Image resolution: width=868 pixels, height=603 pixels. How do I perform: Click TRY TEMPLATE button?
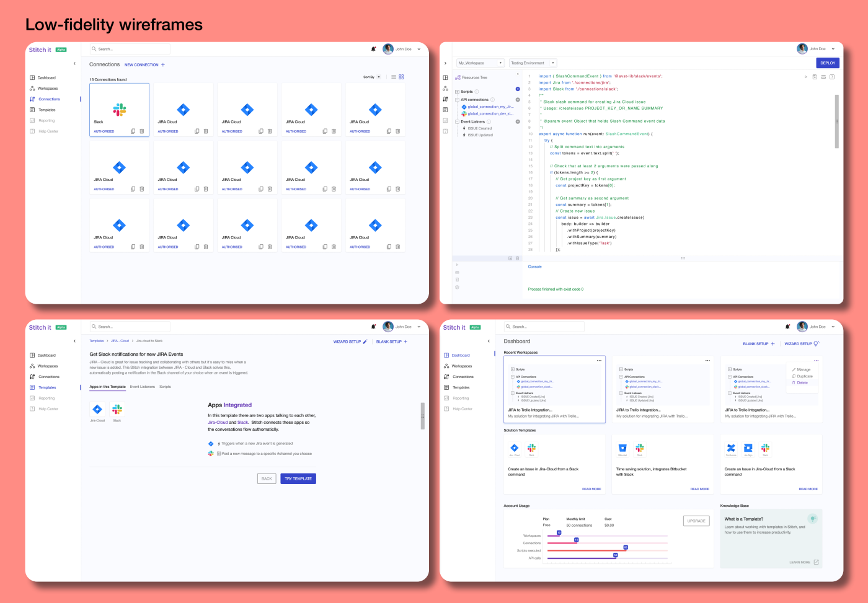(298, 478)
